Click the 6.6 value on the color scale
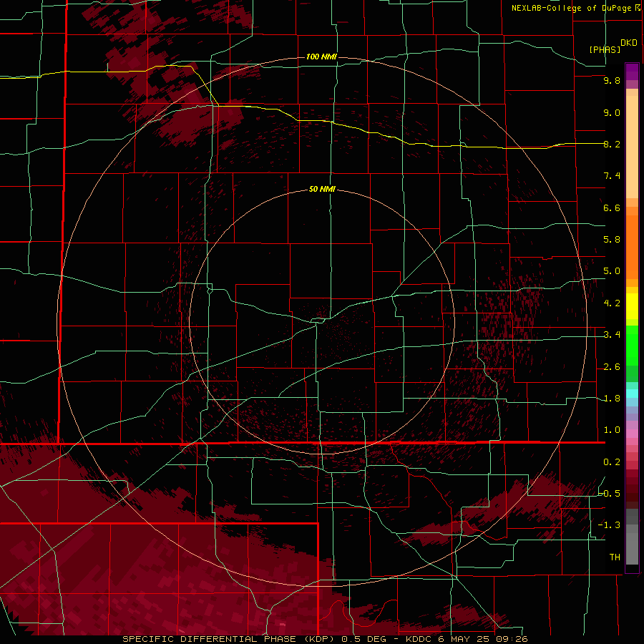Image resolution: width=644 pixels, height=644 pixels. [612, 208]
